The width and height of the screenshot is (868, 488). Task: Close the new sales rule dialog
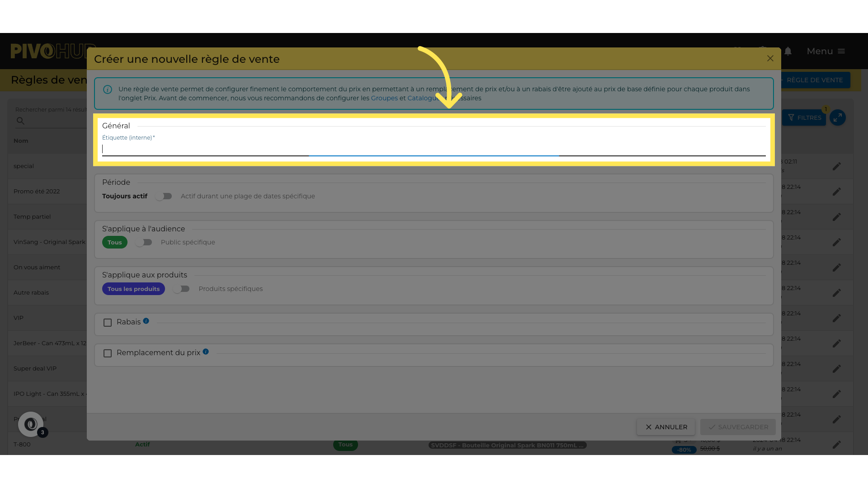tap(770, 58)
